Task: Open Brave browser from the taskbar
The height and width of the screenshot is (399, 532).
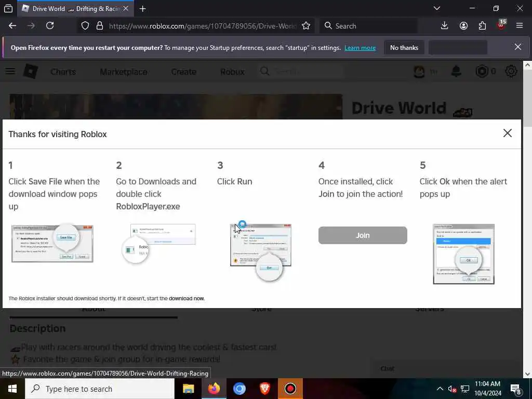Action: coord(265,389)
